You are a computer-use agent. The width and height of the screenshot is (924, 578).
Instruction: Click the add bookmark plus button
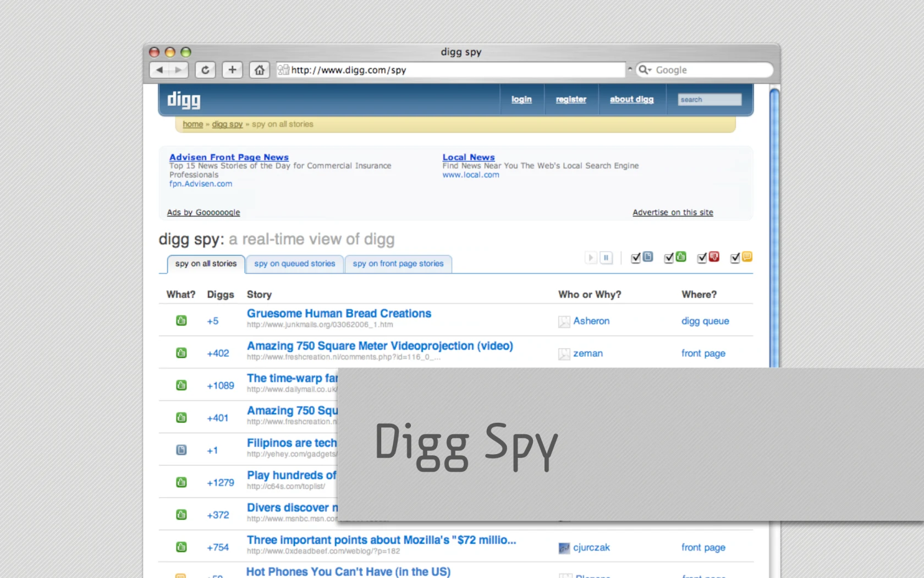[x=232, y=70]
